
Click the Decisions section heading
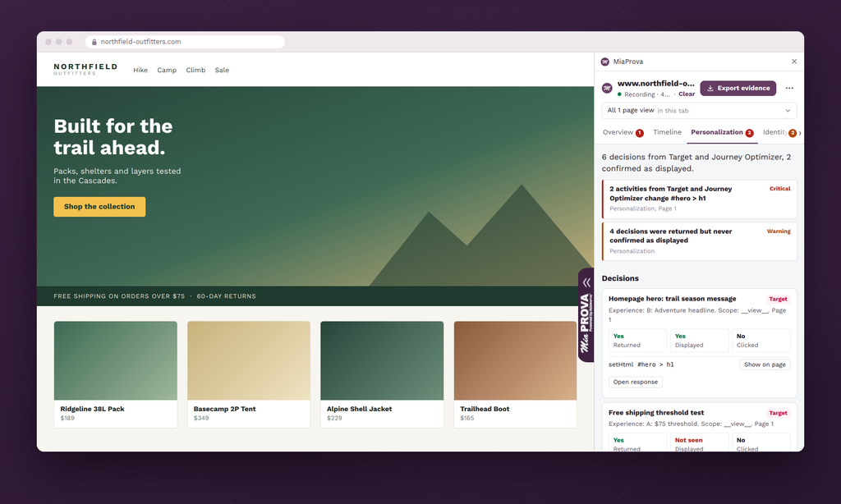[x=620, y=278]
